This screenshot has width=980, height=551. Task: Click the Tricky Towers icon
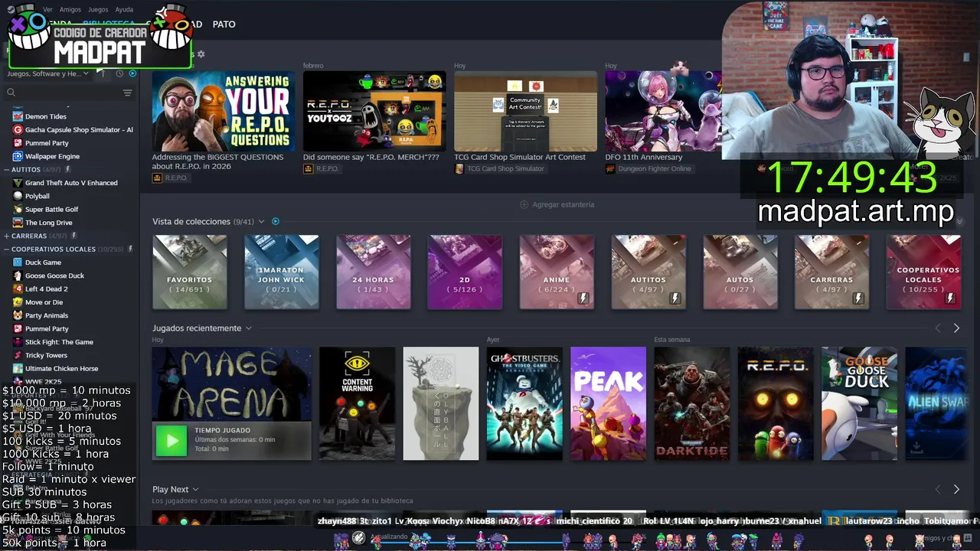click(x=18, y=355)
